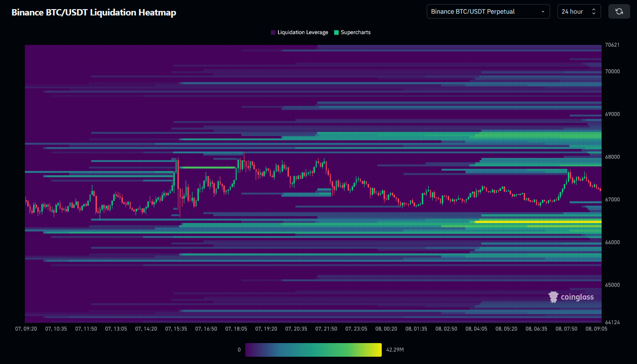Click the 65000 price axis label

(612, 285)
